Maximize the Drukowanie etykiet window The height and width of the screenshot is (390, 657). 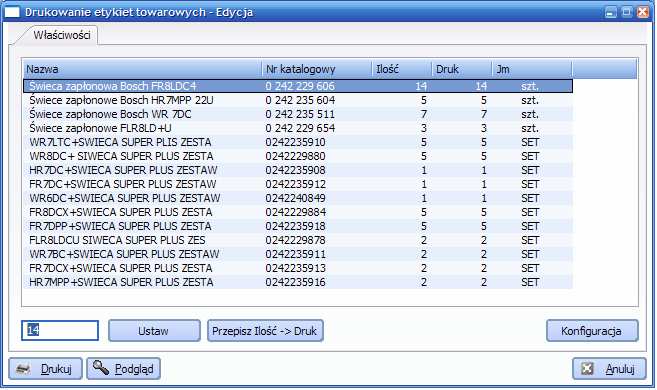pos(626,12)
